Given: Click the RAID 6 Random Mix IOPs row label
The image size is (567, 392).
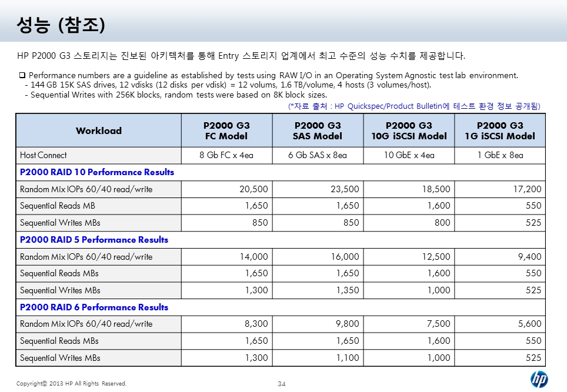Looking at the screenshot, I should coord(86,324).
